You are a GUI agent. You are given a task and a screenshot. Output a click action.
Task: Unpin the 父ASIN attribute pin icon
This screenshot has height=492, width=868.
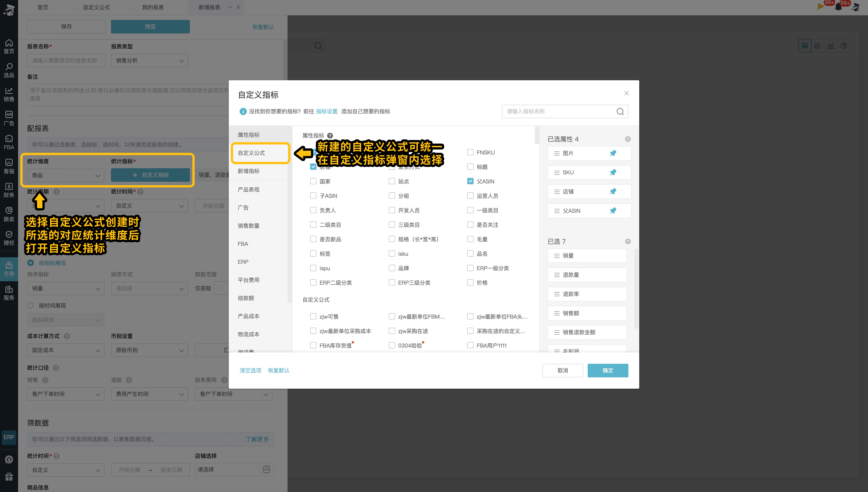click(x=613, y=211)
